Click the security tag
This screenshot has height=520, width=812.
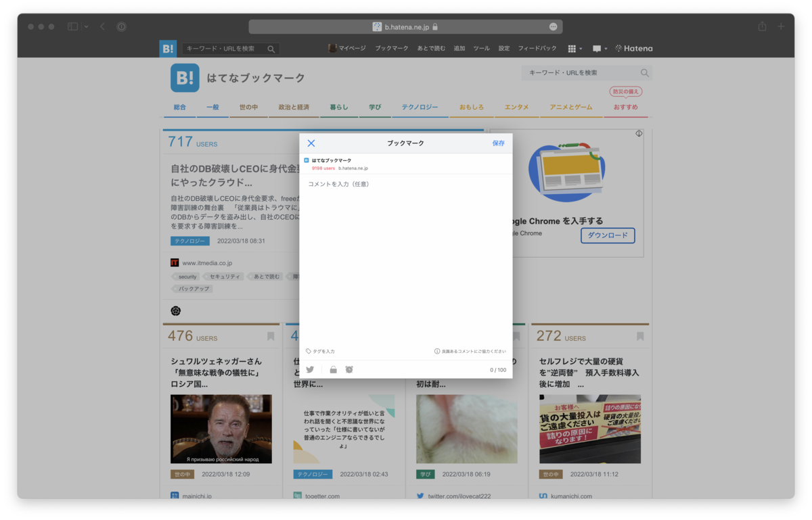187,277
